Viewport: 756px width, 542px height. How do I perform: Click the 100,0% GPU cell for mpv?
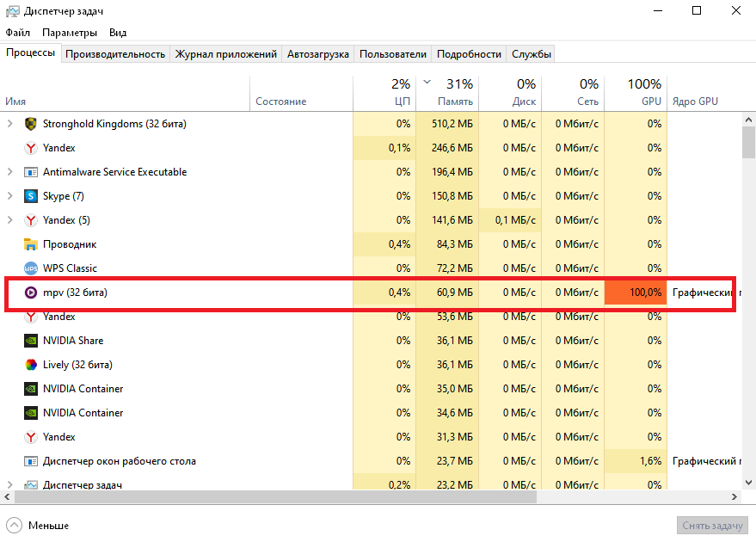pyautogui.click(x=636, y=293)
